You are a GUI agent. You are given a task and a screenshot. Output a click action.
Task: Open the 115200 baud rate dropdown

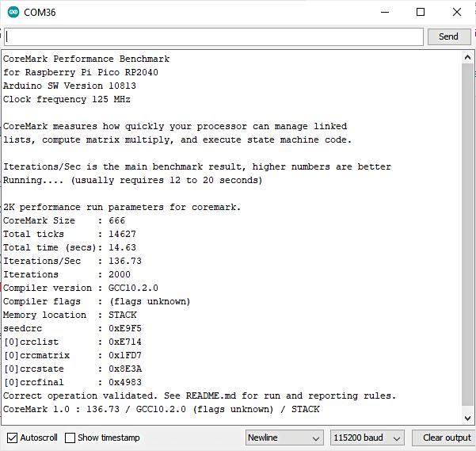(x=367, y=438)
